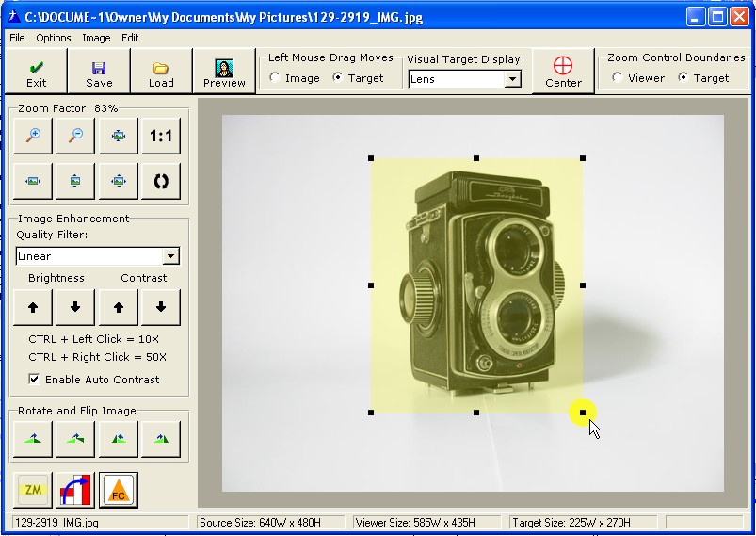Click the top-right handle of the yellow selection
756x536 pixels.
pos(583,158)
